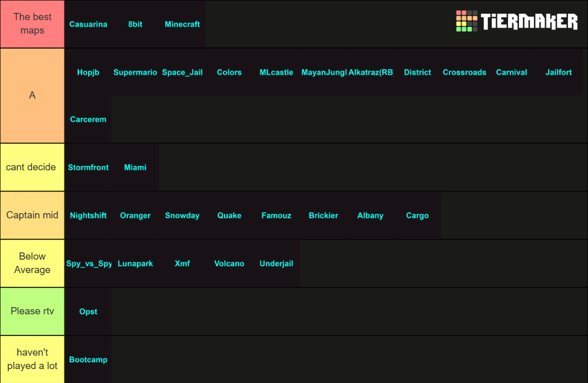This screenshot has height=383, width=588.
Task: Click the Jailfort map tile
Action: click(x=559, y=72)
